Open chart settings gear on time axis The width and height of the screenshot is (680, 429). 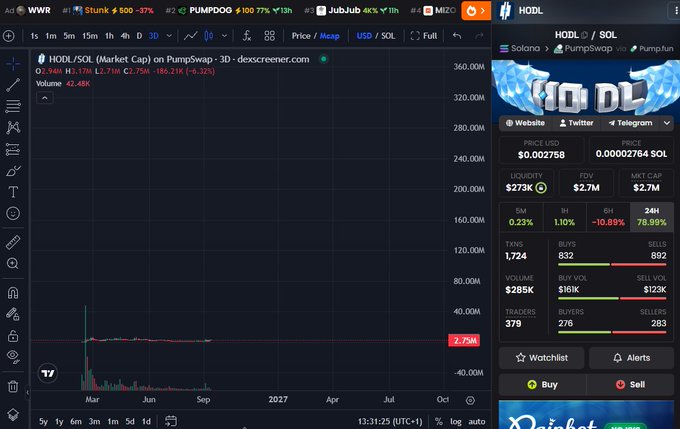point(470,400)
